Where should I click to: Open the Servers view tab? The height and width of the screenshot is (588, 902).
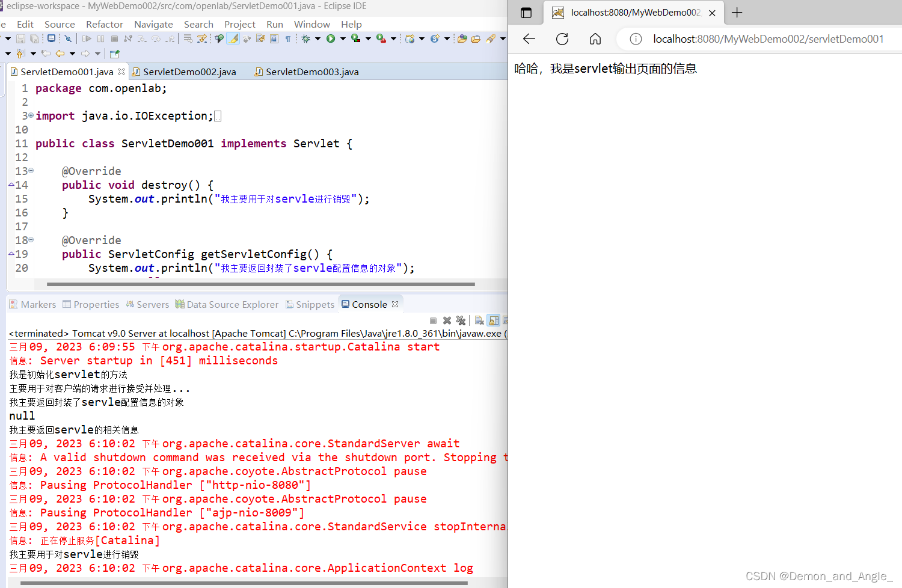pyautogui.click(x=147, y=304)
